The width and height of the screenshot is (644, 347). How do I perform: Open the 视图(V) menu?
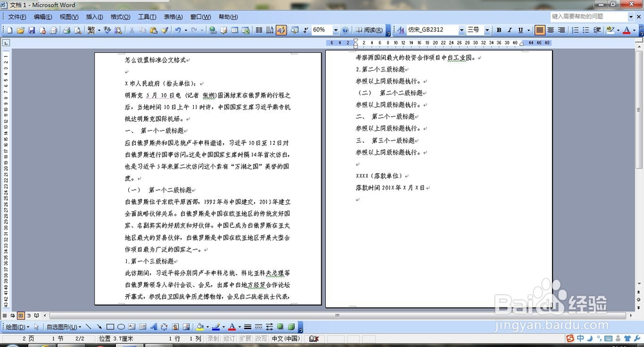(x=69, y=17)
